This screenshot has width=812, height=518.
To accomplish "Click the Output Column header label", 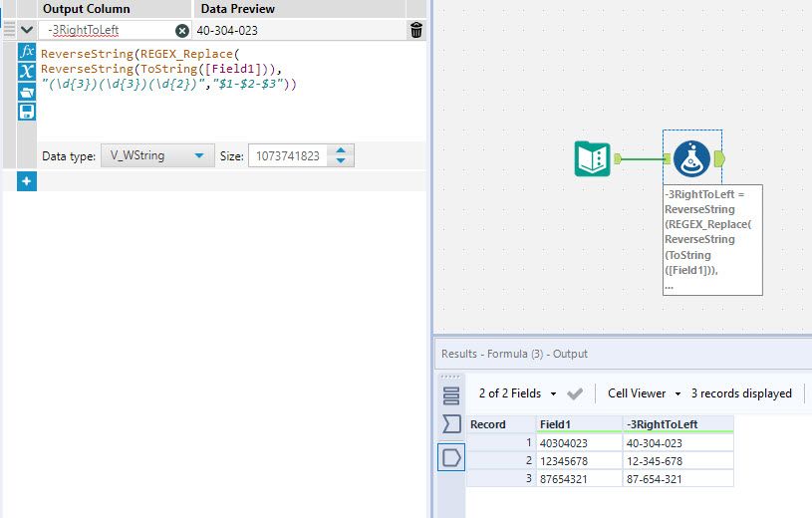I will [x=87, y=9].
